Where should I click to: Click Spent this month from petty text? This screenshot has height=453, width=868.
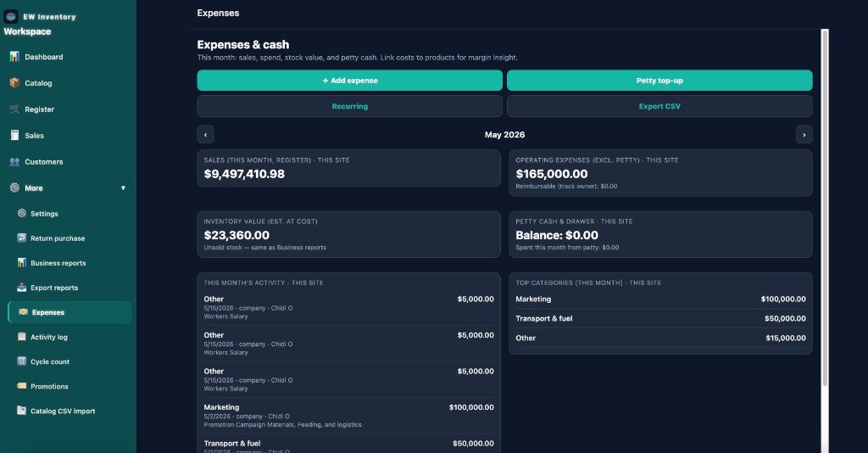click(567, 248)
